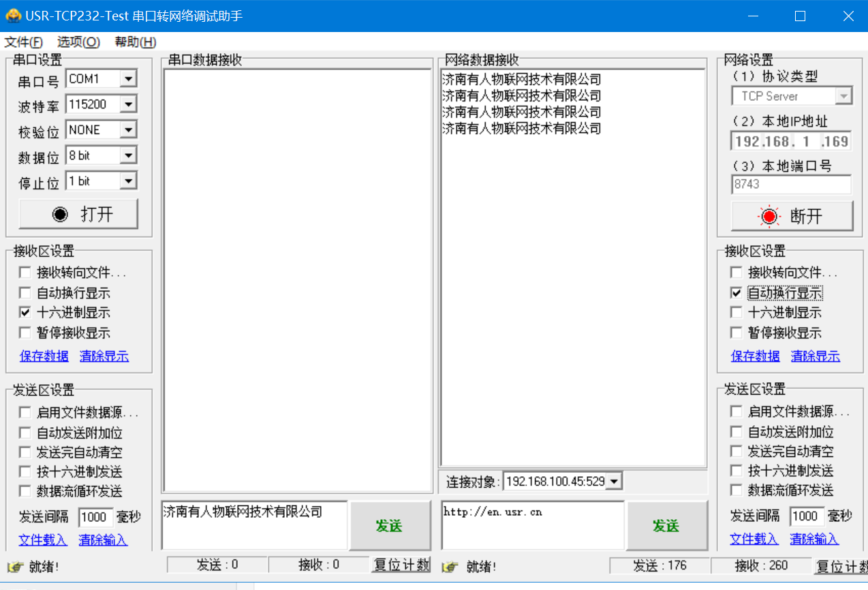Click inside 串口数据接收 receive area
This screenshot has height=590, width=868.
point(297,279)
